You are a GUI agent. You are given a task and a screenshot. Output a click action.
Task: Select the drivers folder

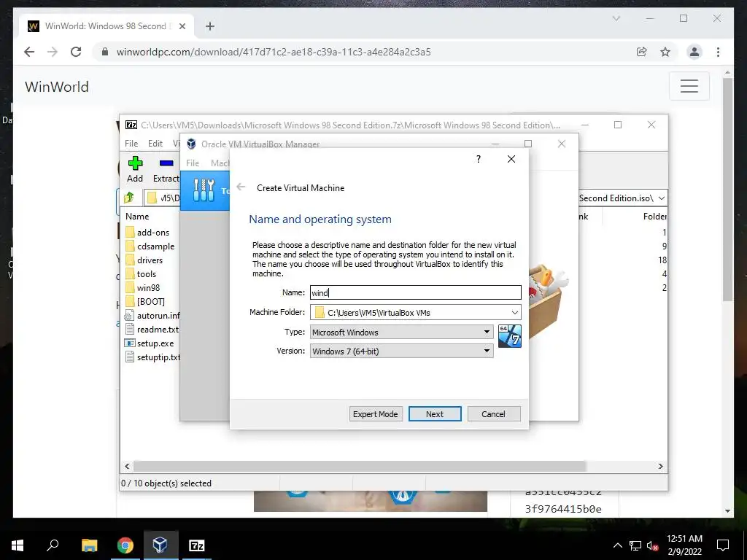[x=150, y=260]
